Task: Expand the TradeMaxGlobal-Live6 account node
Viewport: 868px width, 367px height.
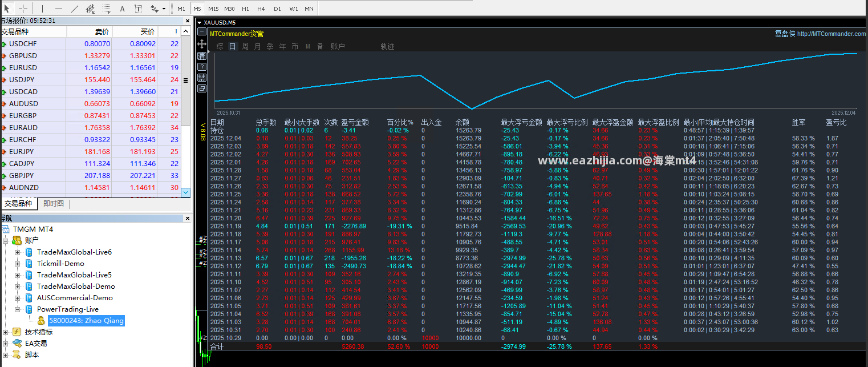Action: 17,252
